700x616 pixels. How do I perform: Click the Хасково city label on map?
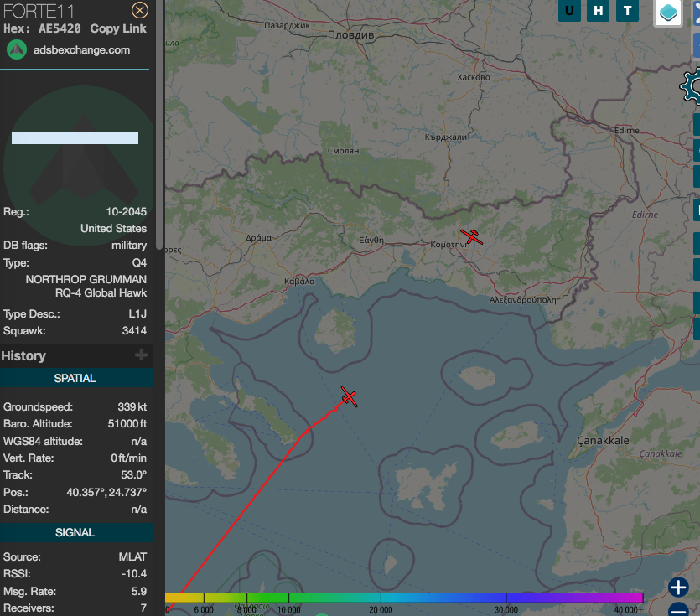point(474,77)
